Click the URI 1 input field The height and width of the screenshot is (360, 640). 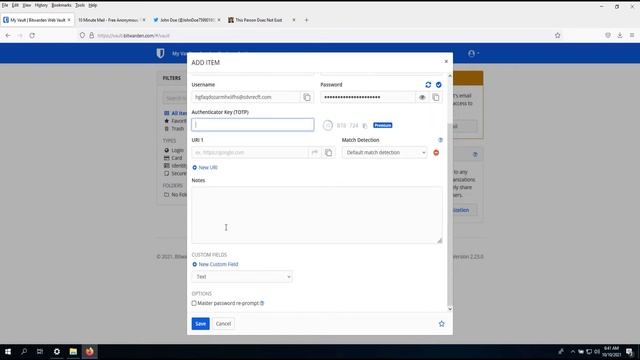pos(250,152)
